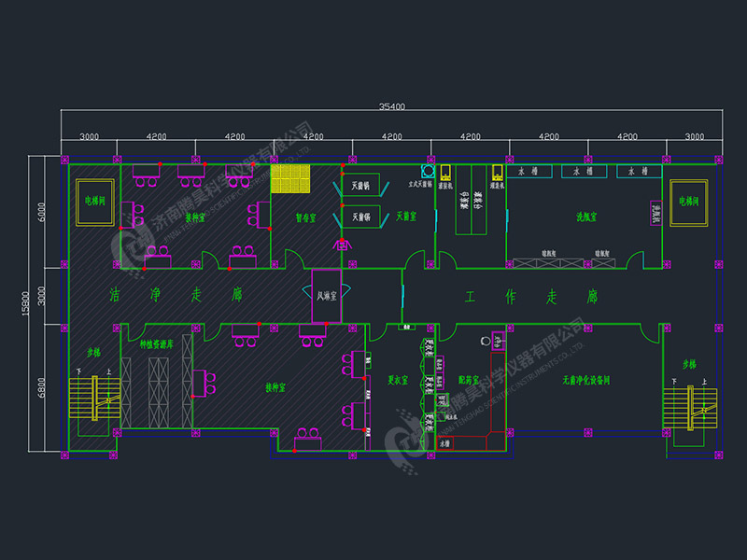Select the sterile purification equipment room (无菌净化设备间) label
Image resolution: width=747 pixels, height=560 pixels.
[x=585, y=381]
